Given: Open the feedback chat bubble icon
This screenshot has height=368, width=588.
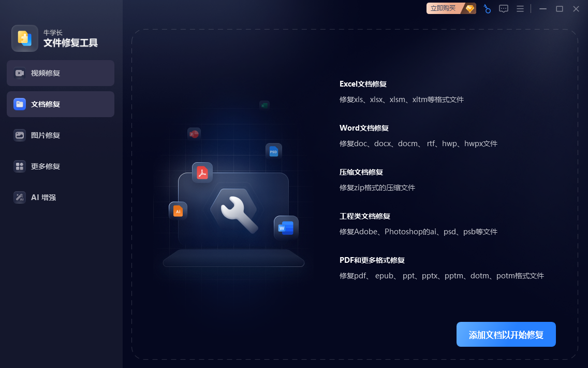Looking at the screenshot, I should coord(503,9).
